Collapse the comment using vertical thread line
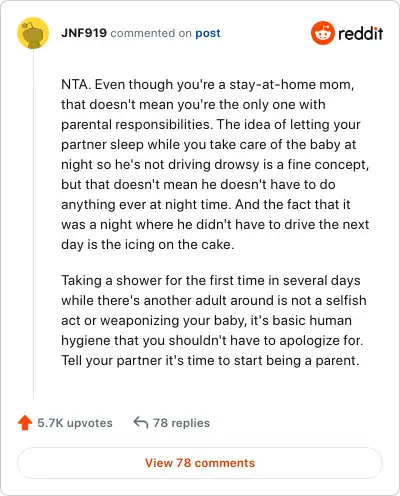400x496 pixels. coord(33,225)
